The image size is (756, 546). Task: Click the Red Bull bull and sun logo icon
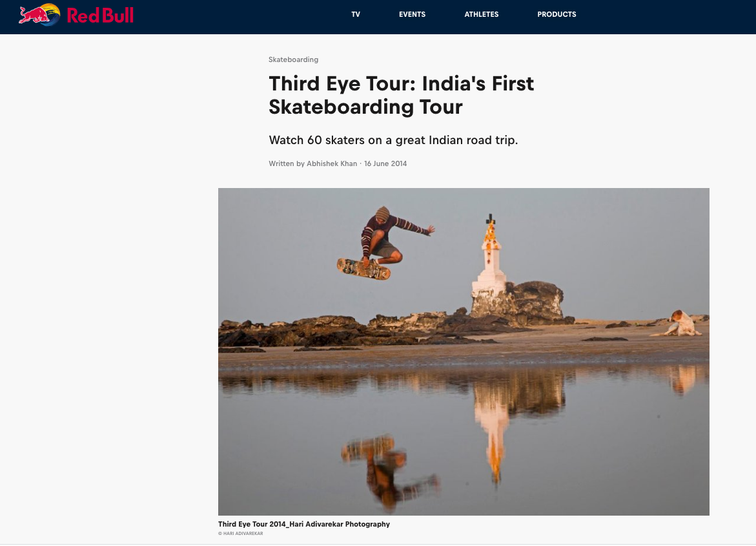[39, 14]
